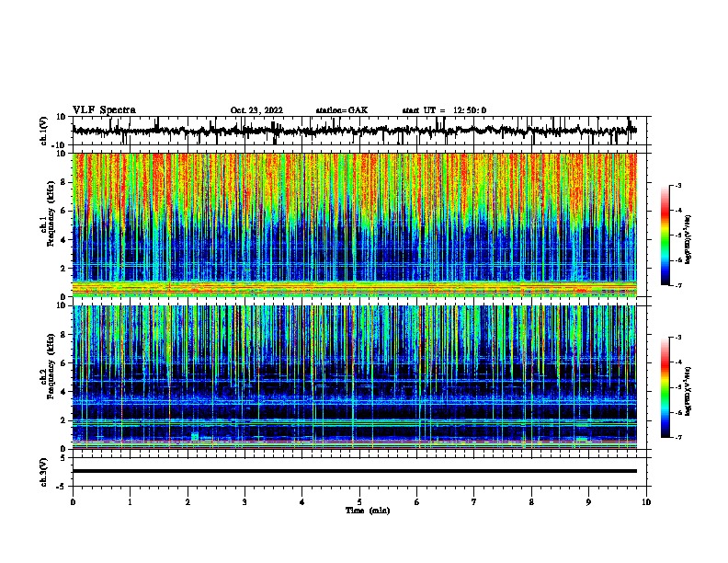The height and width of the screenshot is (563, 728).
Task: Click the ch.2 color bar PSD unit label
Action: click(688, 391)
